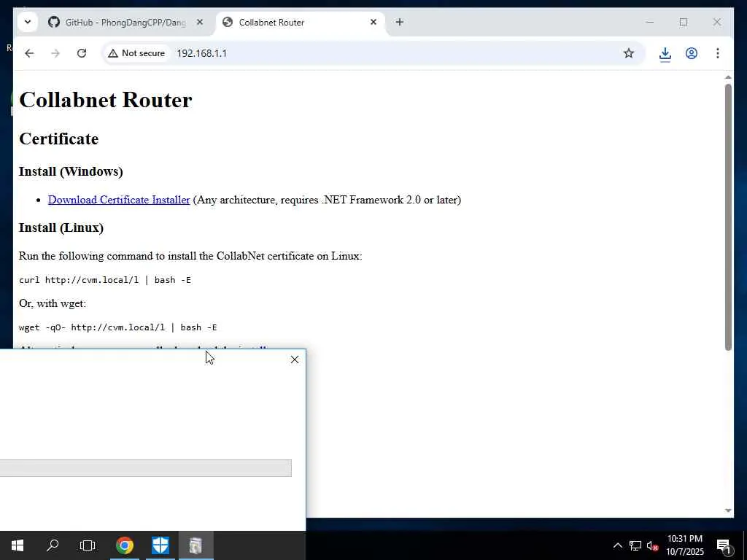Bookmark this page with the star icon
Viewport: 747px width, 560px height.
click(628, 53)
